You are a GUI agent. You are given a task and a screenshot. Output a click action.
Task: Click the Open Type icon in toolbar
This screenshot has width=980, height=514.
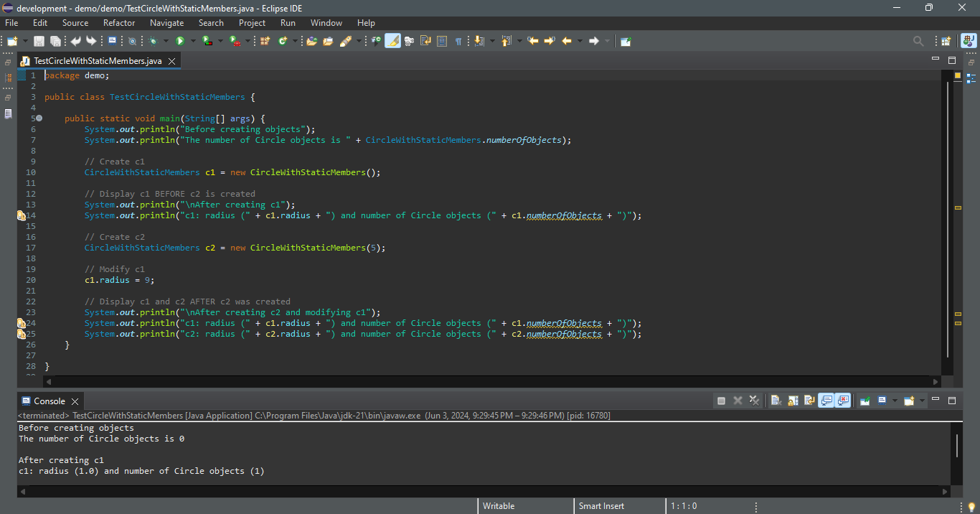tap(311, 41)
